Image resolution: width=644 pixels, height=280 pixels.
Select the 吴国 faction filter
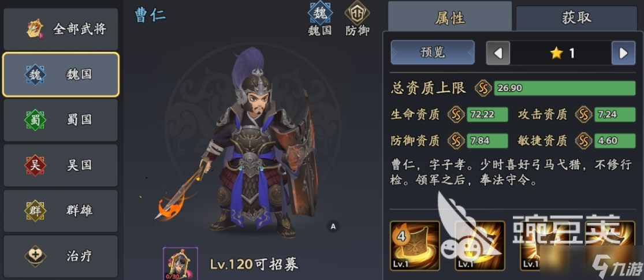coord(61,166)
